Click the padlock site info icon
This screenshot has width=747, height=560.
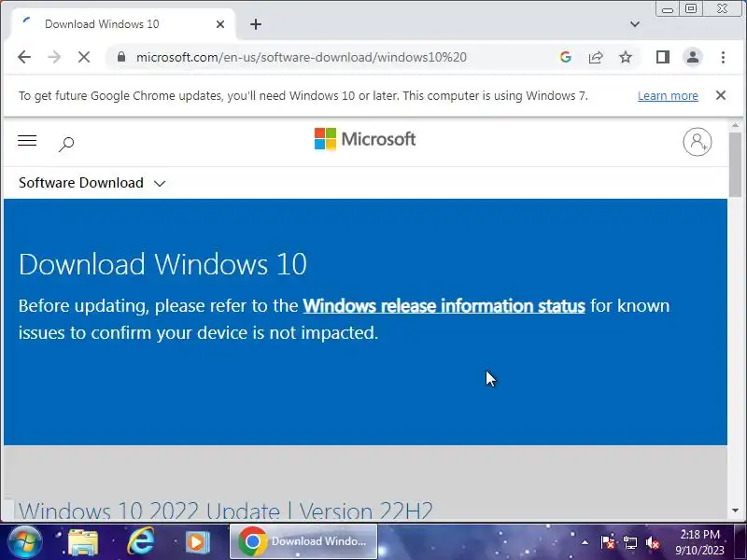pos(121,57)
